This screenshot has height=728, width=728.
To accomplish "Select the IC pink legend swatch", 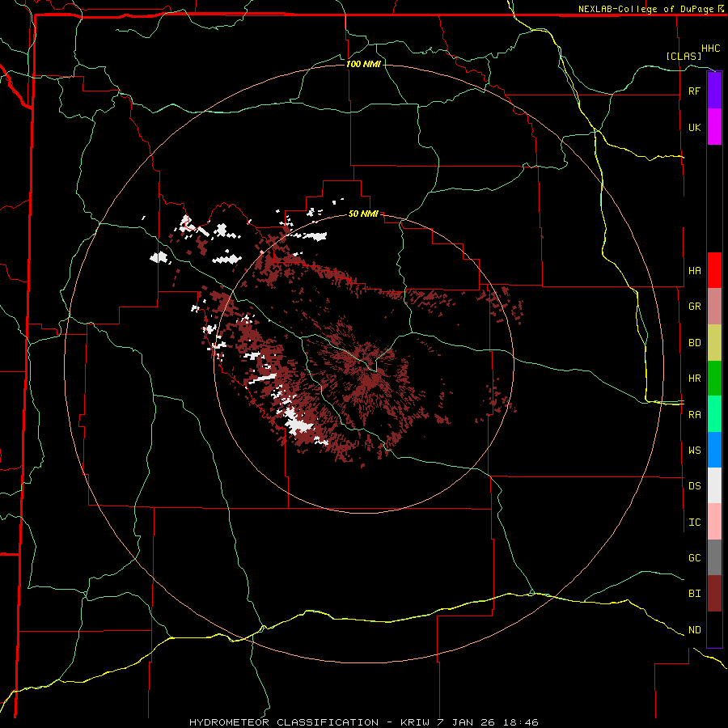I will coord(714,522).
